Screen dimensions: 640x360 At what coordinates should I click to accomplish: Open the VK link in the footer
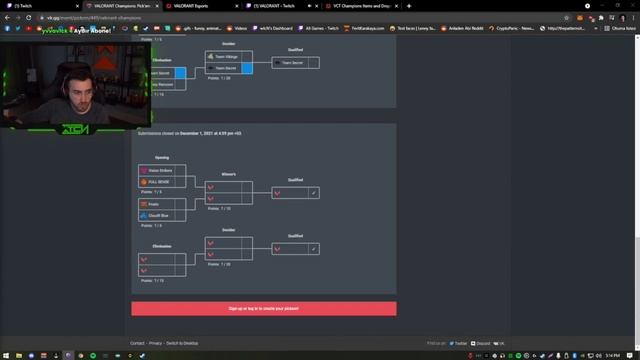pos(499,343)
